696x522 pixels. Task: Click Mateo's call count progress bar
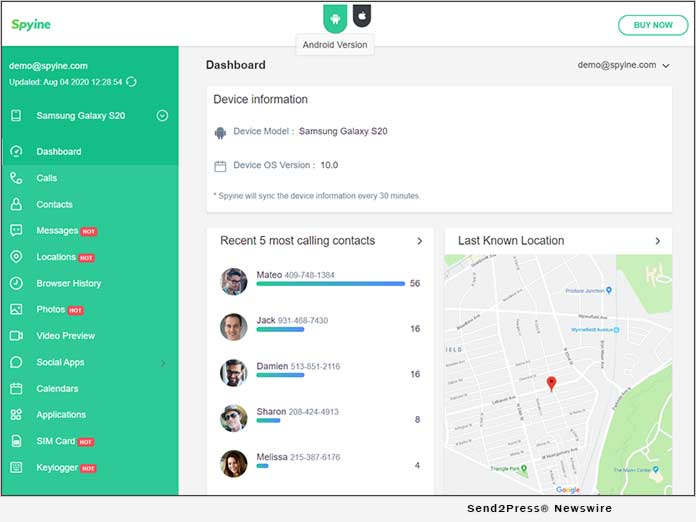point(330,284)
